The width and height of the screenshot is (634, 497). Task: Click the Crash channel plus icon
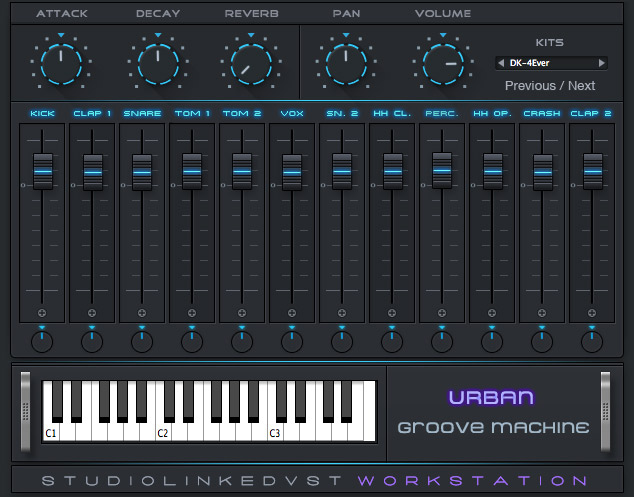coord(542,313)
